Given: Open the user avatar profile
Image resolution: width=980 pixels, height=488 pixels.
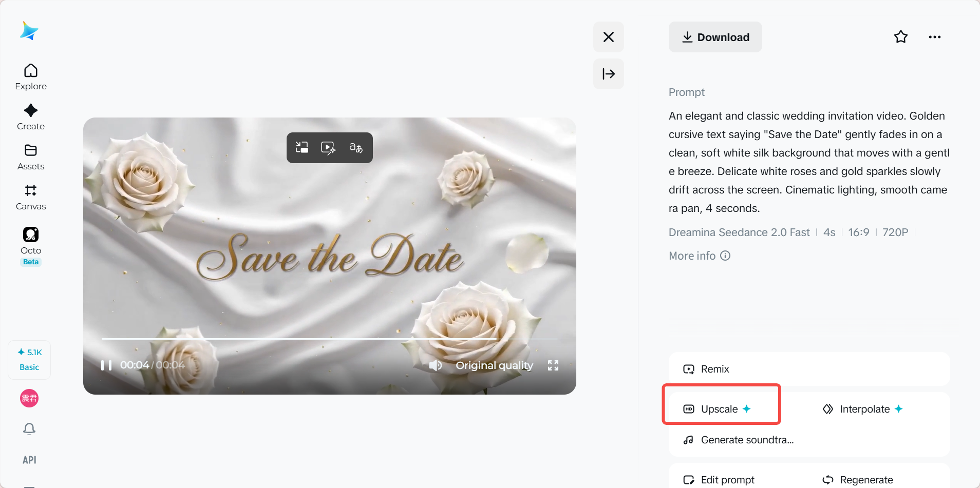Looking at the screenshot, I should 29,398.
